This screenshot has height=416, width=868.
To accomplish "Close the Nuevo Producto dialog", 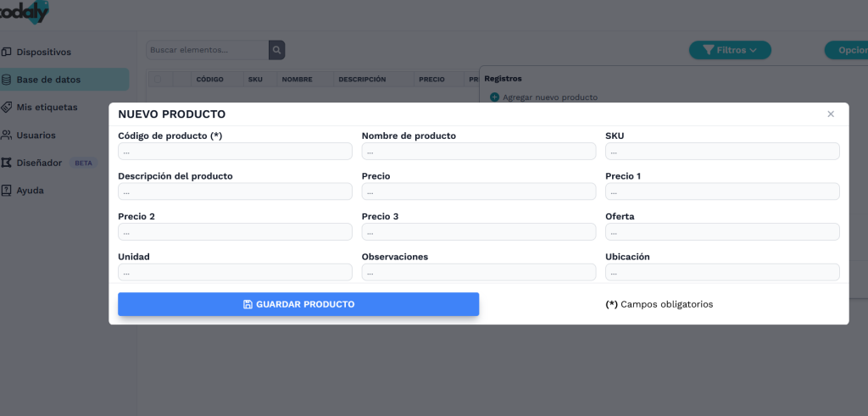I will (x=831, y=114).
